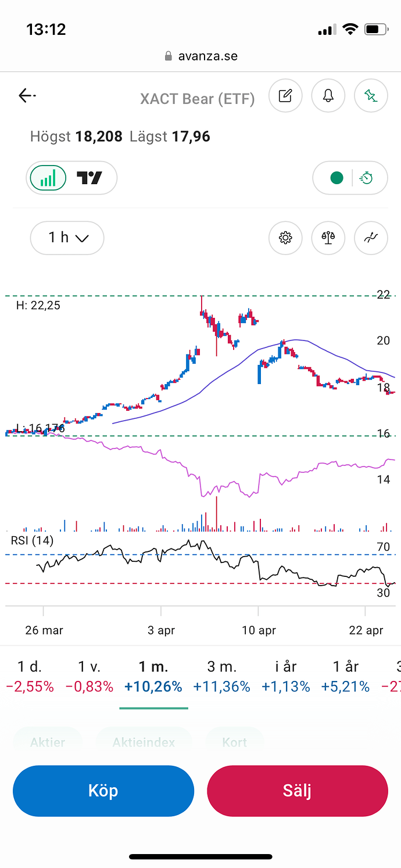Tap the 3 apr date label
This screenshot has width=401, height=868.
pos(161,630)
